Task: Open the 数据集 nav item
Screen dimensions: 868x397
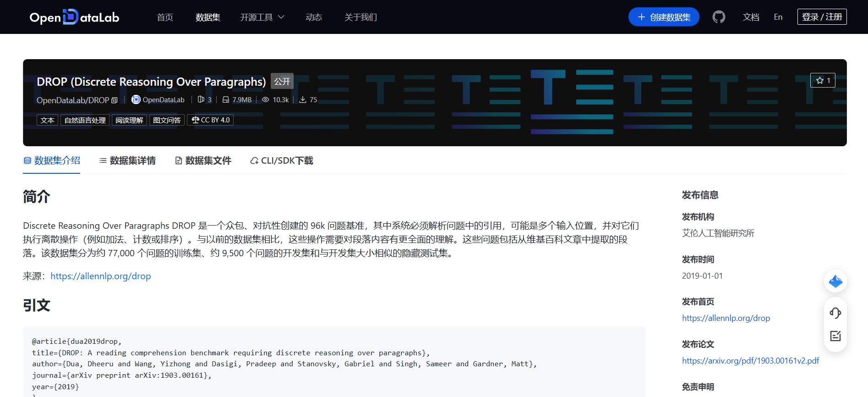Action: [x=208, y=17]
